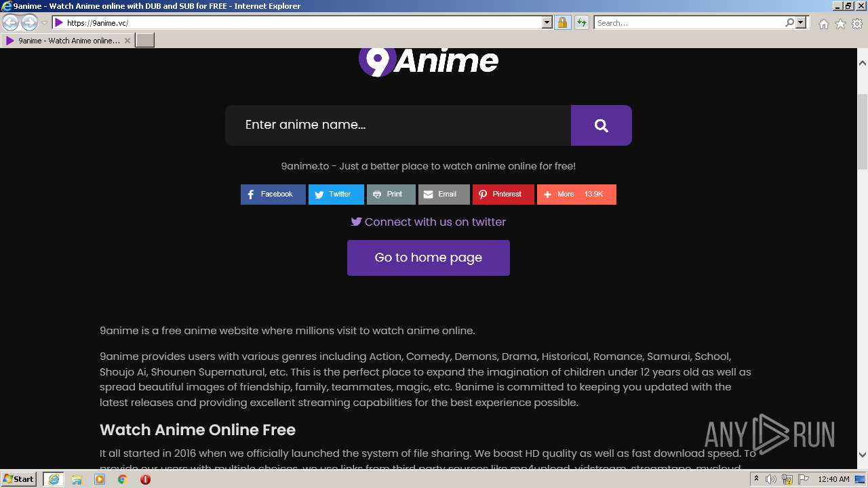Click the taskbar clock 12:40 AM
This screenshot has width=868, height=488.
833,479
